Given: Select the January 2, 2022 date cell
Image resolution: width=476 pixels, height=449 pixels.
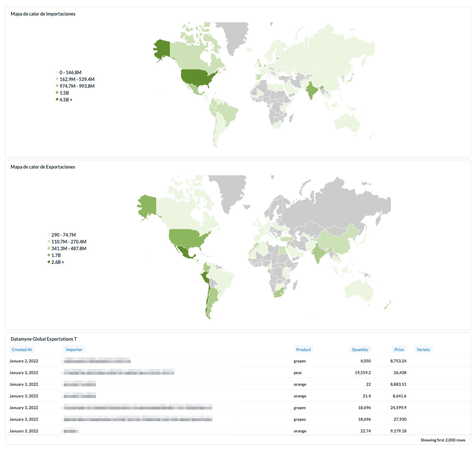Looking at the screenshot, I should [24, 361].
